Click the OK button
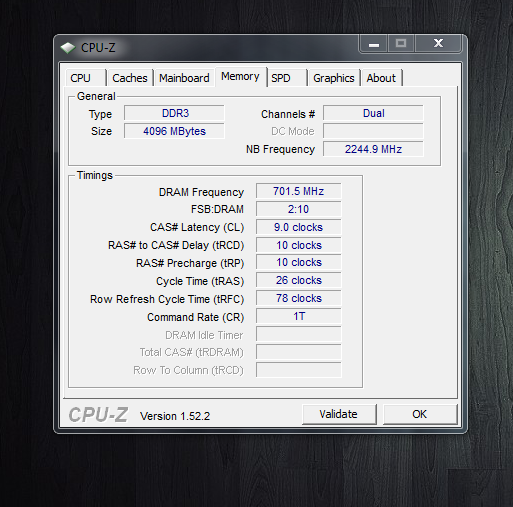This screenshot has width=513, height=507. (x=420, y=414)
